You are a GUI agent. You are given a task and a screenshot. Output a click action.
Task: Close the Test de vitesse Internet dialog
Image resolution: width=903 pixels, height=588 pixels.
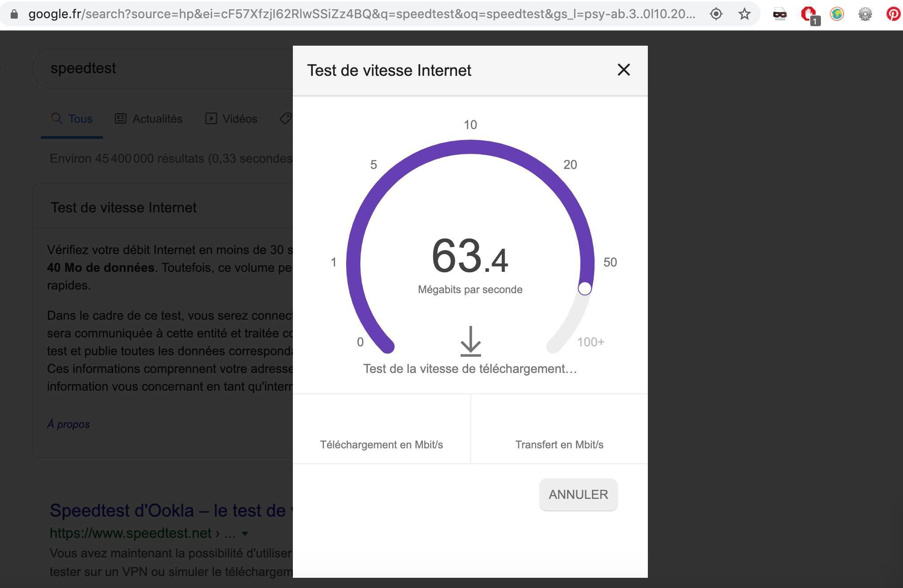tap(623, 70)
